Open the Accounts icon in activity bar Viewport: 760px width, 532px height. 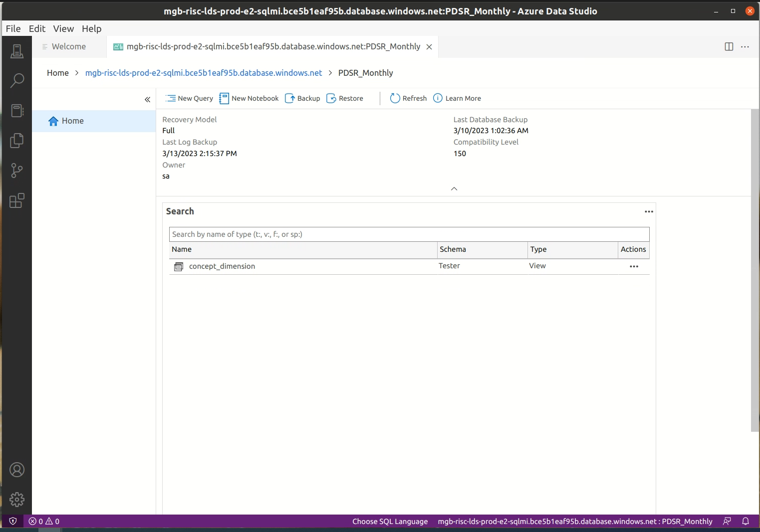17,470
